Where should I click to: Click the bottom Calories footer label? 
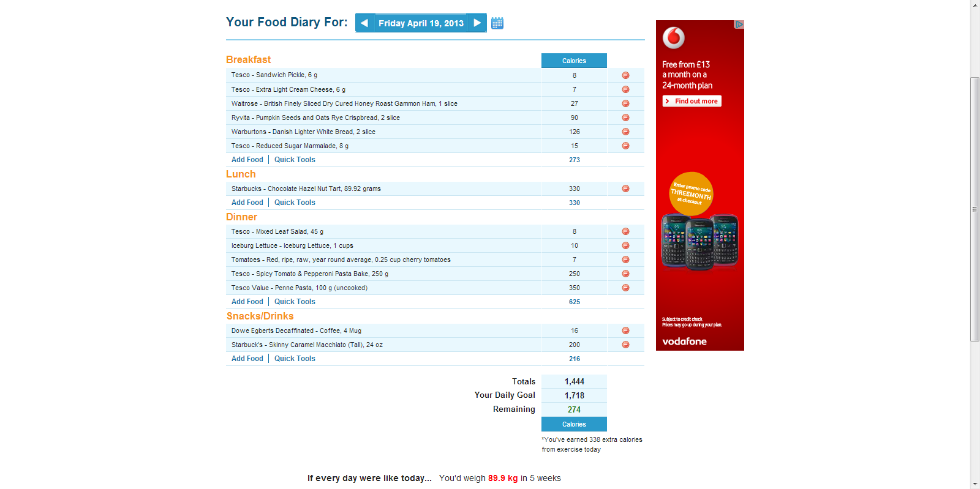[574, 424]
